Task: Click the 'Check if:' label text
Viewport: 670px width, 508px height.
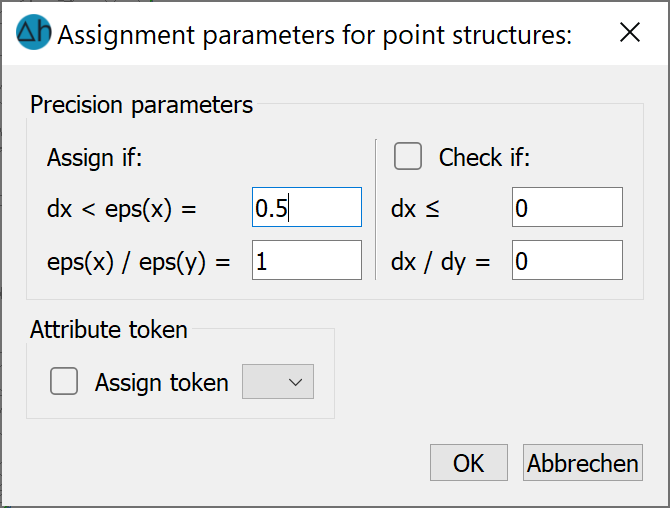Action: [x=484, y=157]
